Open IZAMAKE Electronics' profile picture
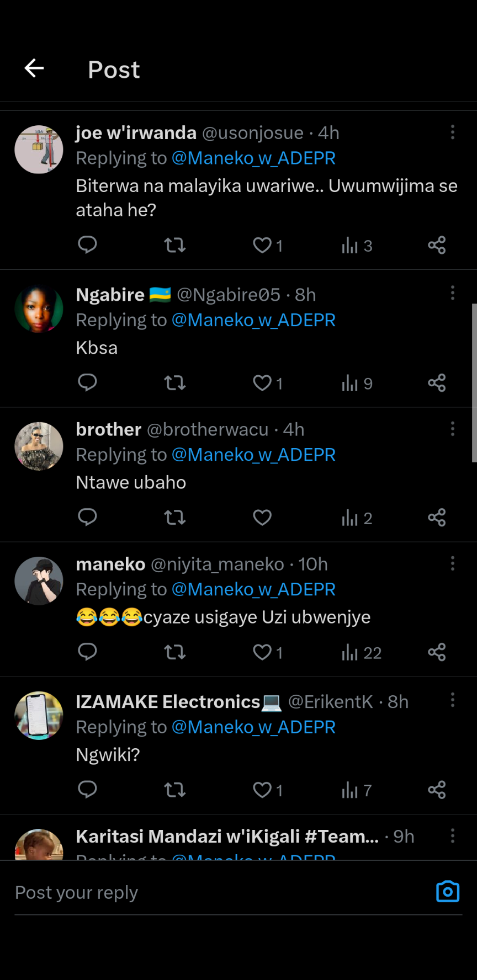 pyautogui.click(x=39, y=716)
